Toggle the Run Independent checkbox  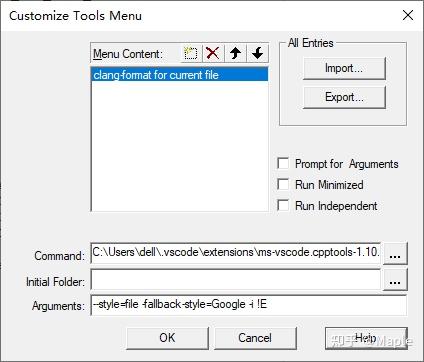pyautogui.click(x=283, y=205)
